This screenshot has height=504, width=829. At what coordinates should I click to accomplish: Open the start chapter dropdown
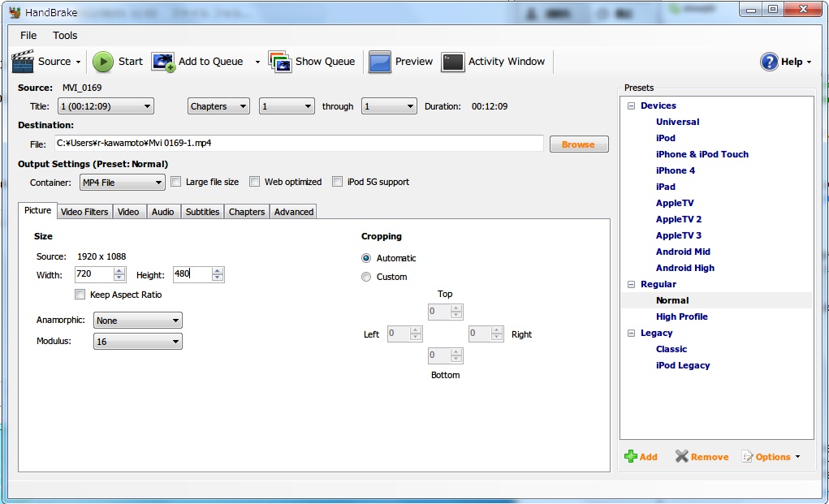point(287,106)
